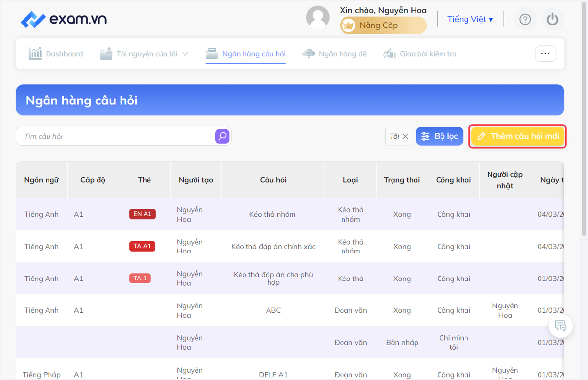Click the Kéo thả type cell
This screenshot has height=380, width=588.
(x=351, y=279)
